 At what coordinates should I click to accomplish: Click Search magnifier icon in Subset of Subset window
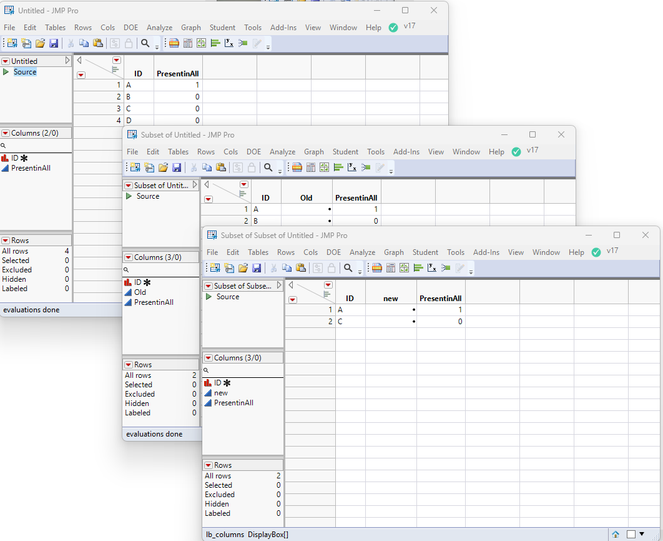pos(348,268)
